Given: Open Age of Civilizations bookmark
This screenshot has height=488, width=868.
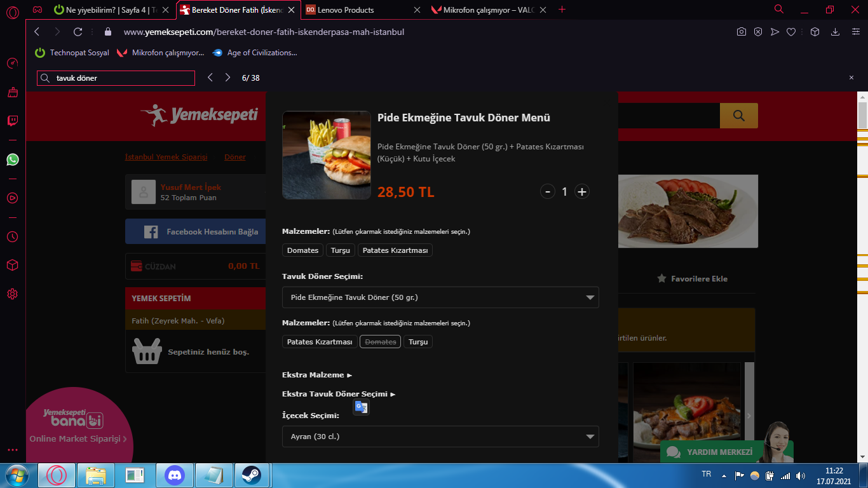Looking at the screenshot, I should 255,53.
